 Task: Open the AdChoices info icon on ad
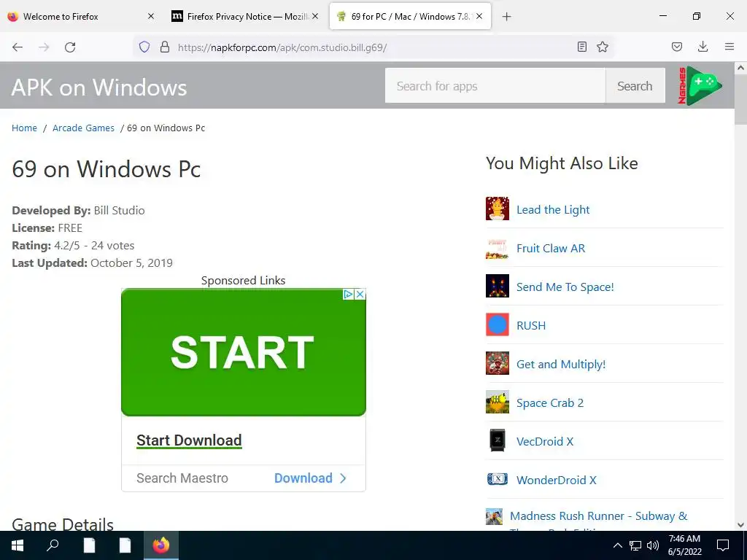pyautogui.click(x=348, y=295)
